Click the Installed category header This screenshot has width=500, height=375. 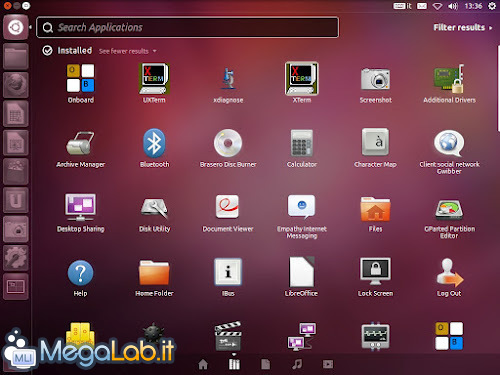click(67, 51)
